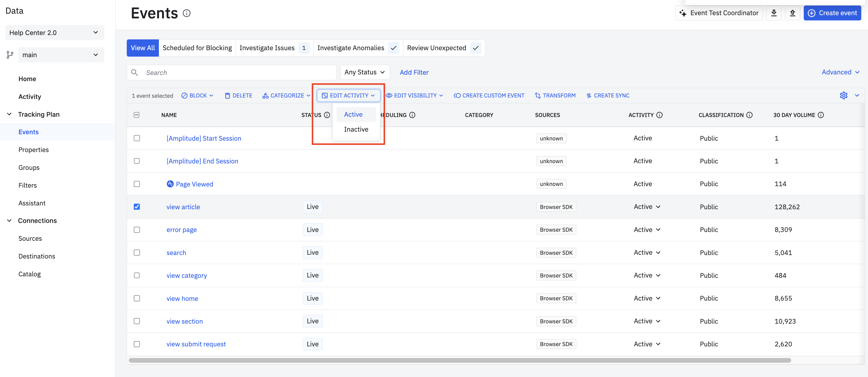The height and width of the screenshot is (377, 868).
Task: Open the Help Center 2.0 project dropdown
Action: [x=54, y=33]
